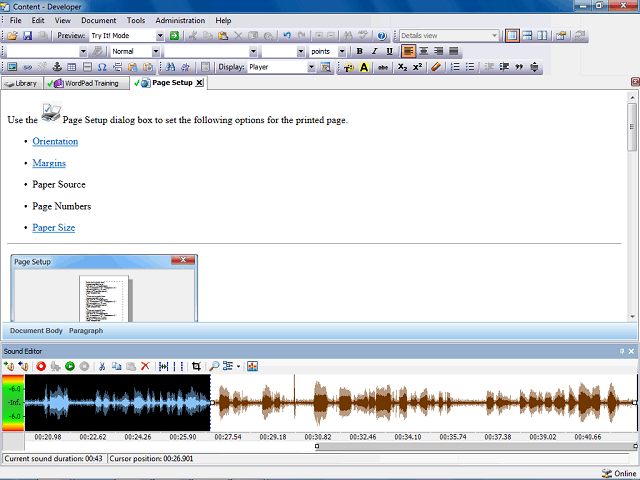640x480 pixels.
Task: Toggle strikethrough text
Action: 382,67
